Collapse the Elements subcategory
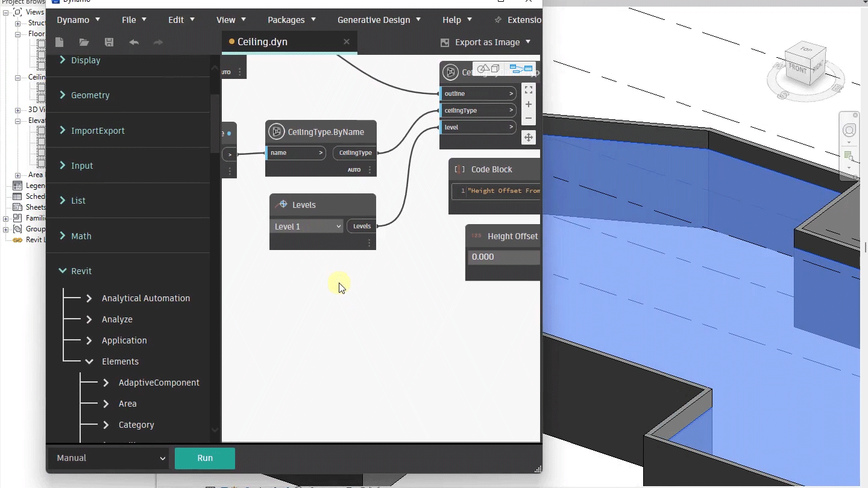Screen dimensions: 868x488 (x=89, y=361)
